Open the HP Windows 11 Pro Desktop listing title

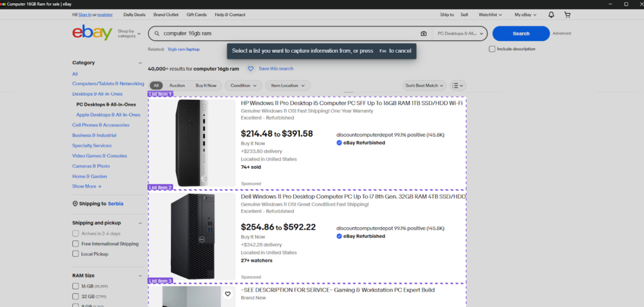point(352,103)
